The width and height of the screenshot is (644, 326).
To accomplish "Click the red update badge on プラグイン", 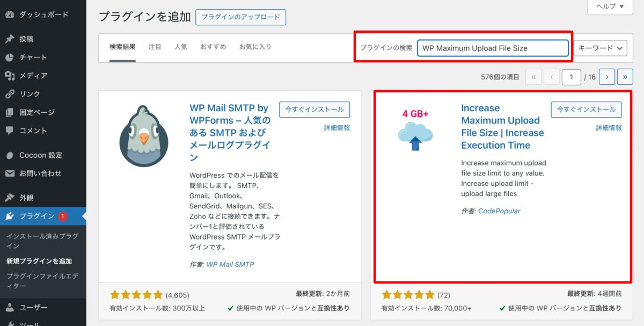I will (62, 216).
